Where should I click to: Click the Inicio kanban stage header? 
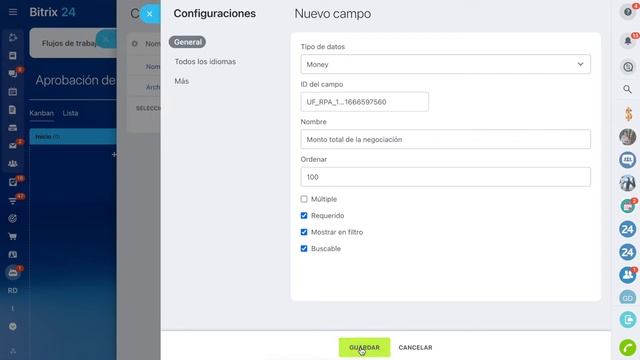pos(73,137)
